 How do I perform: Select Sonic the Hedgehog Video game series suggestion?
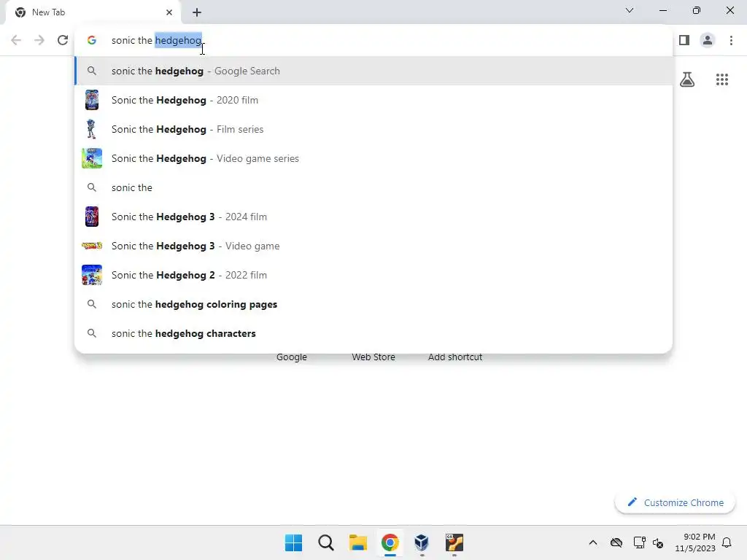pos(373,158)
